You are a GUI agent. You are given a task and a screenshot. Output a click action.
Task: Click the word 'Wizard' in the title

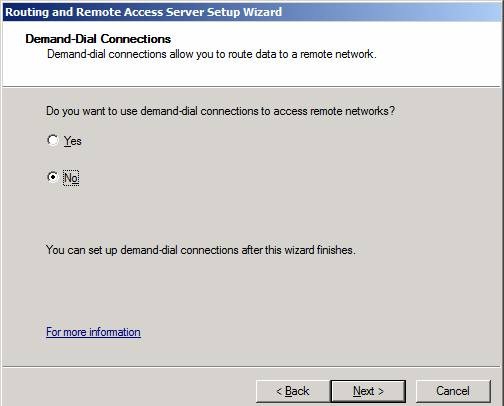pyautogui.click(x=262, y=12)
